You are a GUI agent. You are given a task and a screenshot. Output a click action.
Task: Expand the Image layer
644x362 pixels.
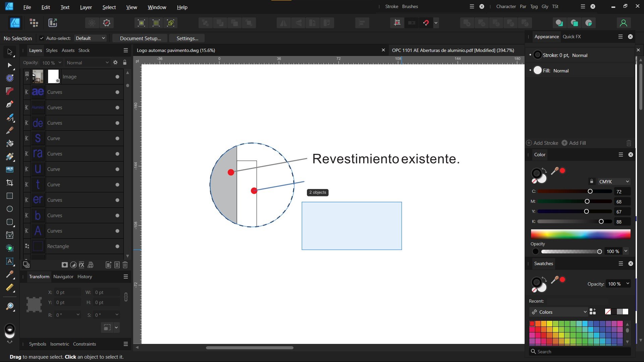(27, 79)
